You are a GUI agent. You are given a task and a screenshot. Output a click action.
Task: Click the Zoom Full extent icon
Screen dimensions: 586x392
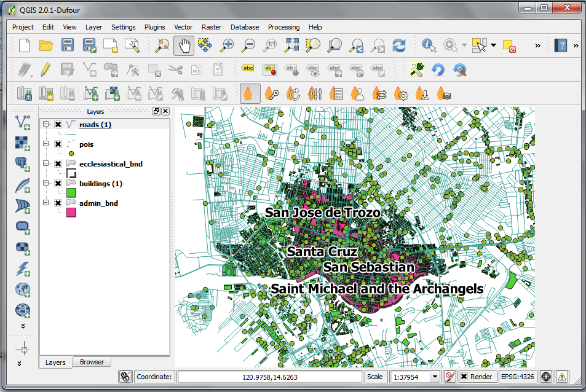pos(291,45)
